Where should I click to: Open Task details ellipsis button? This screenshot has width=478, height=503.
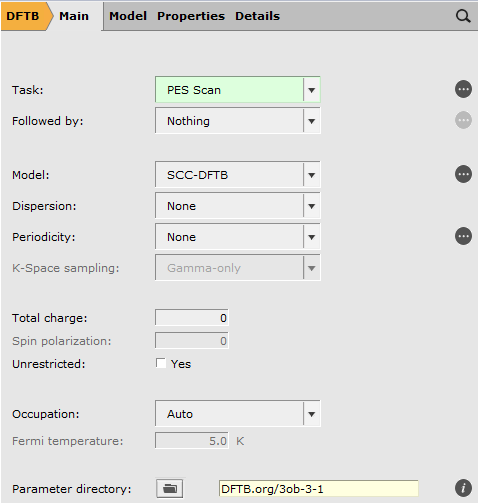(x=463, y=89)
